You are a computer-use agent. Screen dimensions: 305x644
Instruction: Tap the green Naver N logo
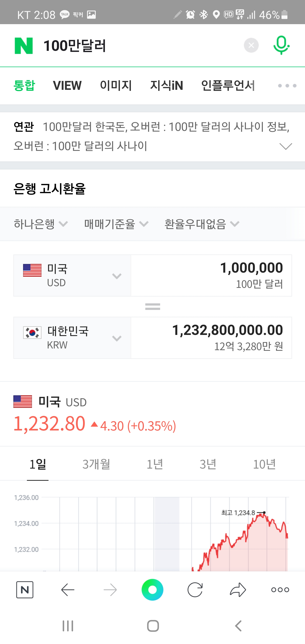24,46
